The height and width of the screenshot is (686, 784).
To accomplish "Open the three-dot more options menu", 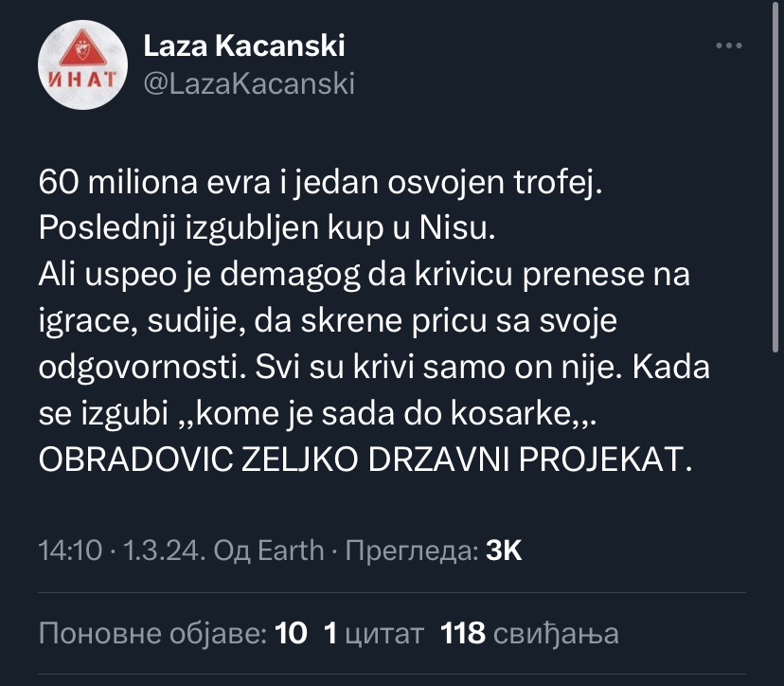I will point(727,45).
